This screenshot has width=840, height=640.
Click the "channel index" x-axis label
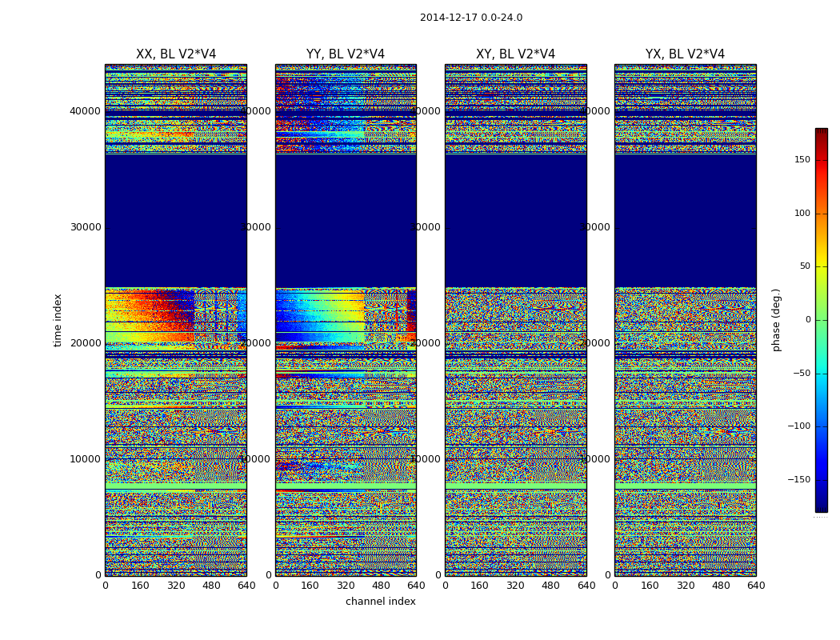380,602
